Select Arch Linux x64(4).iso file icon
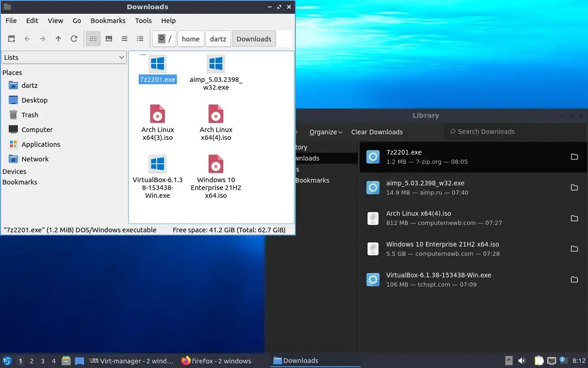 pos(216,114)
